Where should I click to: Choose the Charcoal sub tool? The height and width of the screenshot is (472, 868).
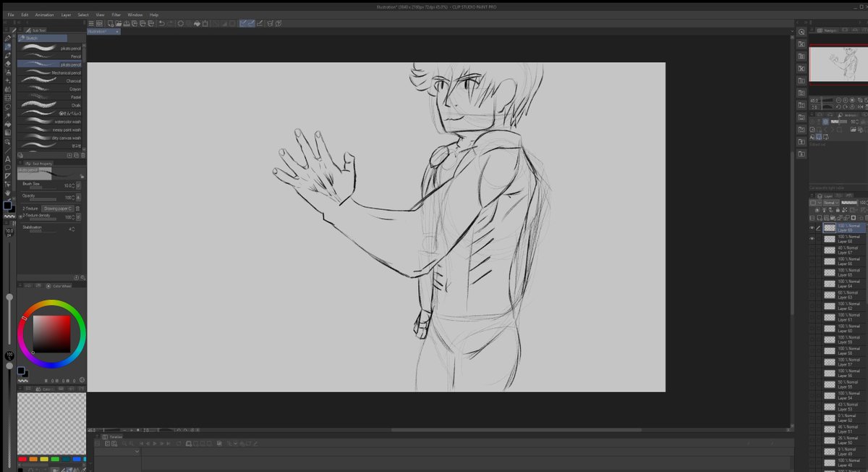click(50, 80)
